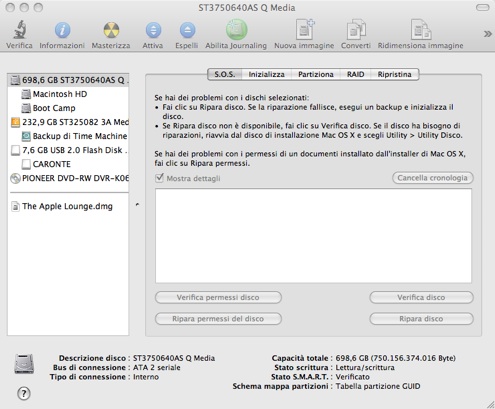
Task: Click the capacity value 698,6 GB
Action: pyautogui.click(x=396, y=358)
